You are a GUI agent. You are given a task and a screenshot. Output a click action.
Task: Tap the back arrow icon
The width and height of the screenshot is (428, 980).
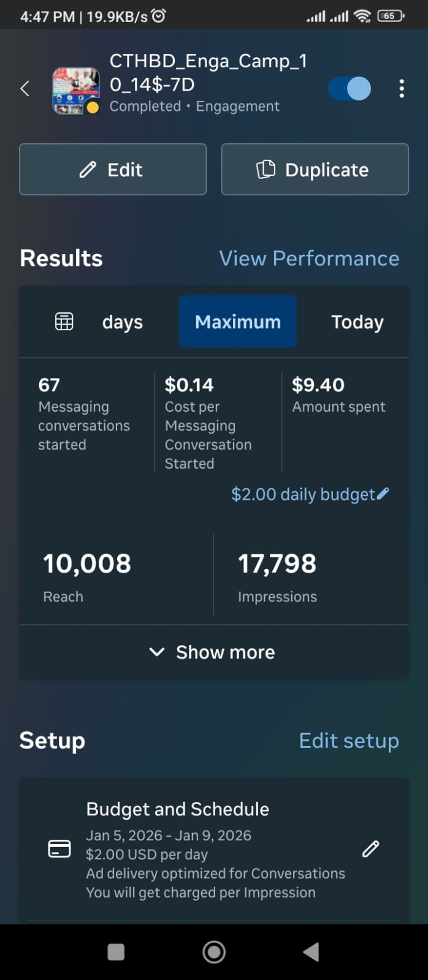25,89
